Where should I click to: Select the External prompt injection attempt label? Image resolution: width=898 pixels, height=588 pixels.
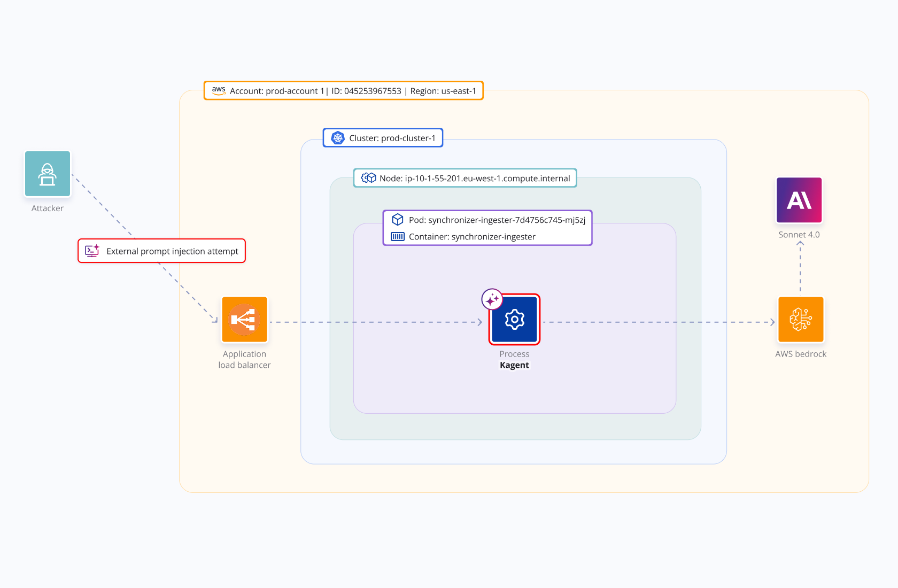click(172, 251)
